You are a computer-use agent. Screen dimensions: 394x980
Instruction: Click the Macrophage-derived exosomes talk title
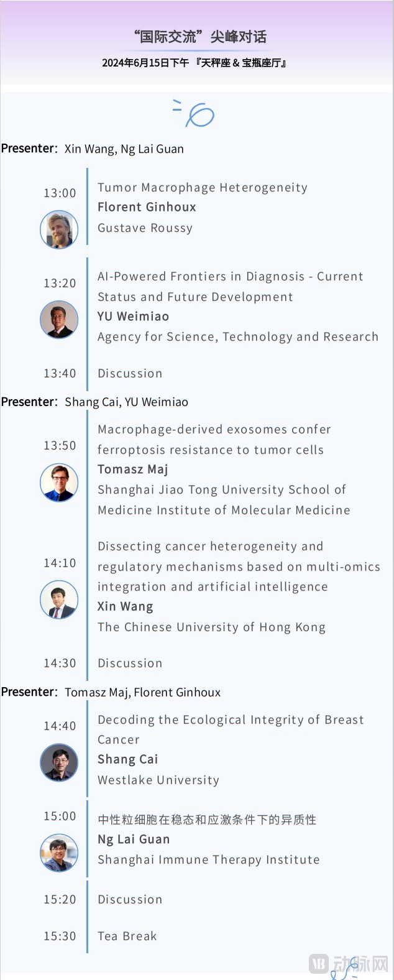click(214, 440)
